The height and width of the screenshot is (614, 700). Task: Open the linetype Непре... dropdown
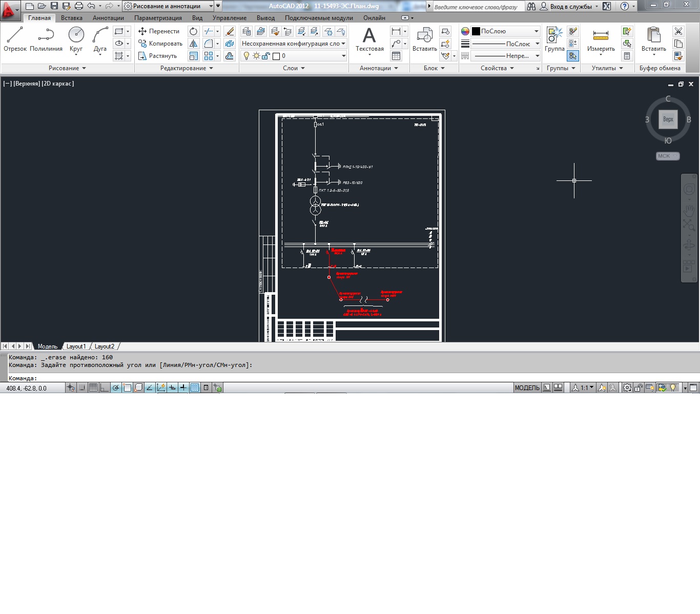[x=505, y=56]
